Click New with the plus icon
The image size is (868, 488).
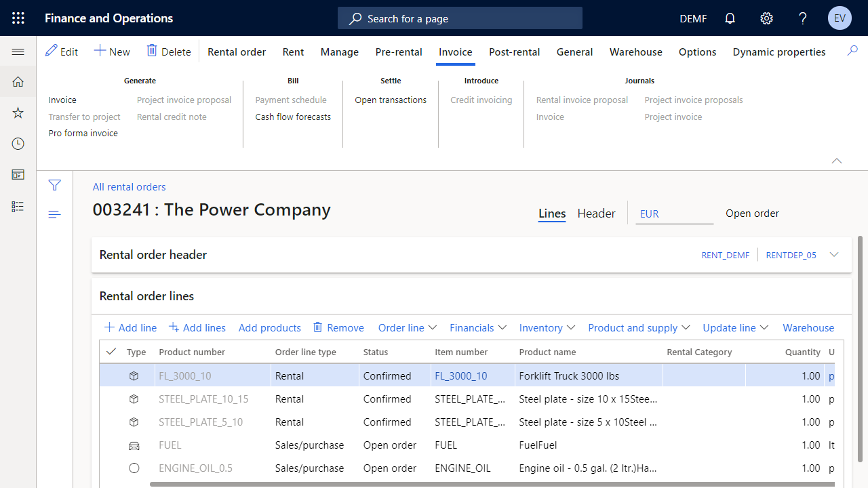[112, 52]
